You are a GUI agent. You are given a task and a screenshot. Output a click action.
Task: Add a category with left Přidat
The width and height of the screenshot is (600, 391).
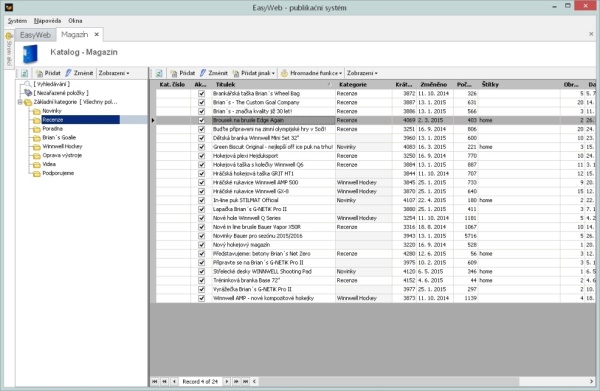pos(48,73)
